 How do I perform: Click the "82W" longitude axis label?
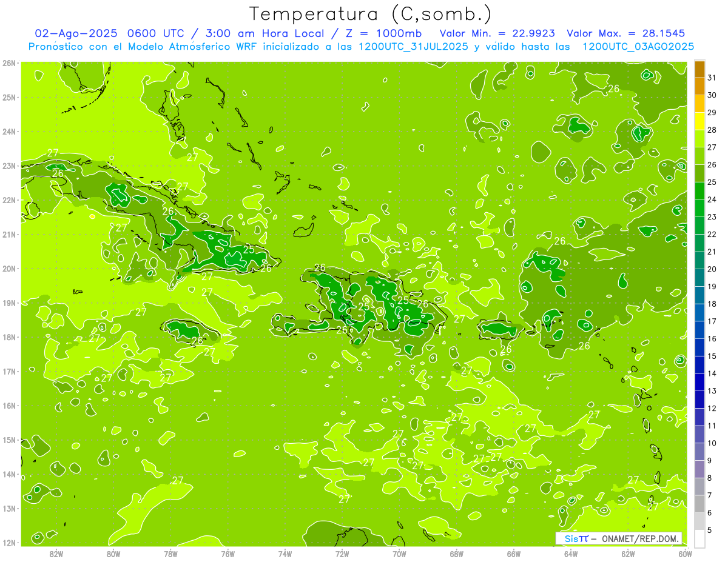56,554
